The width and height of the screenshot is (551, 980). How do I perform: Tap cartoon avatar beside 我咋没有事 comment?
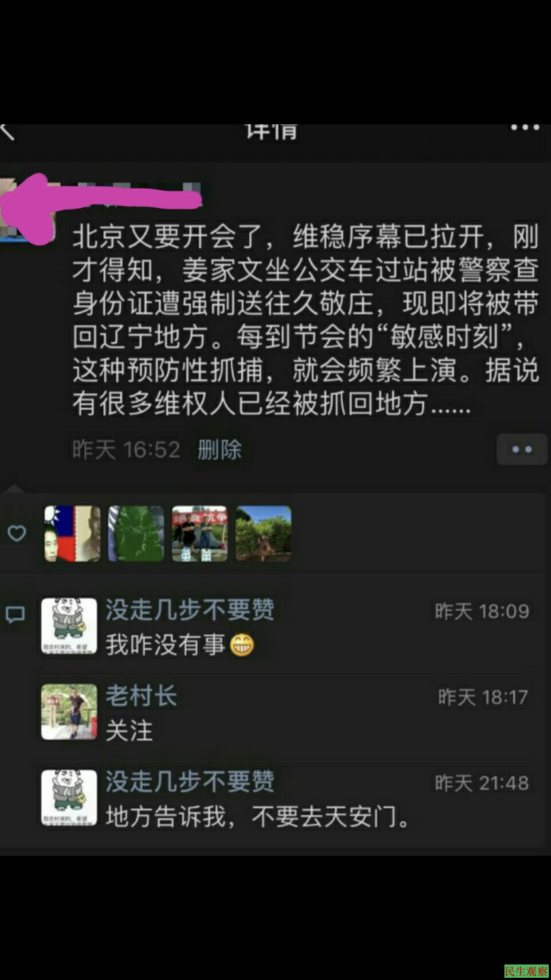[69, 625]
